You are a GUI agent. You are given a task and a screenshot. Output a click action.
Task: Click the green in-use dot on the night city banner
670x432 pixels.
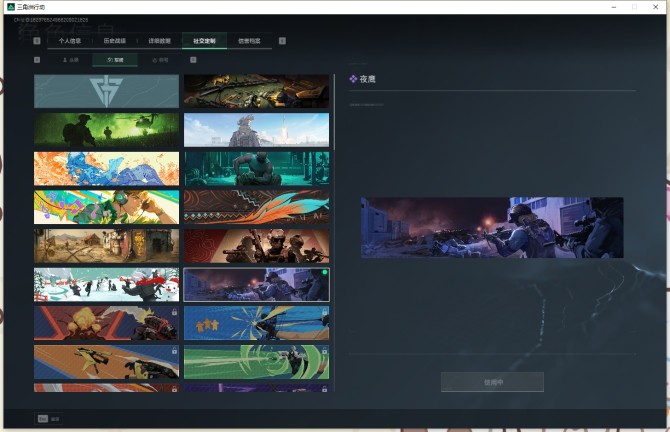point(325,272)
